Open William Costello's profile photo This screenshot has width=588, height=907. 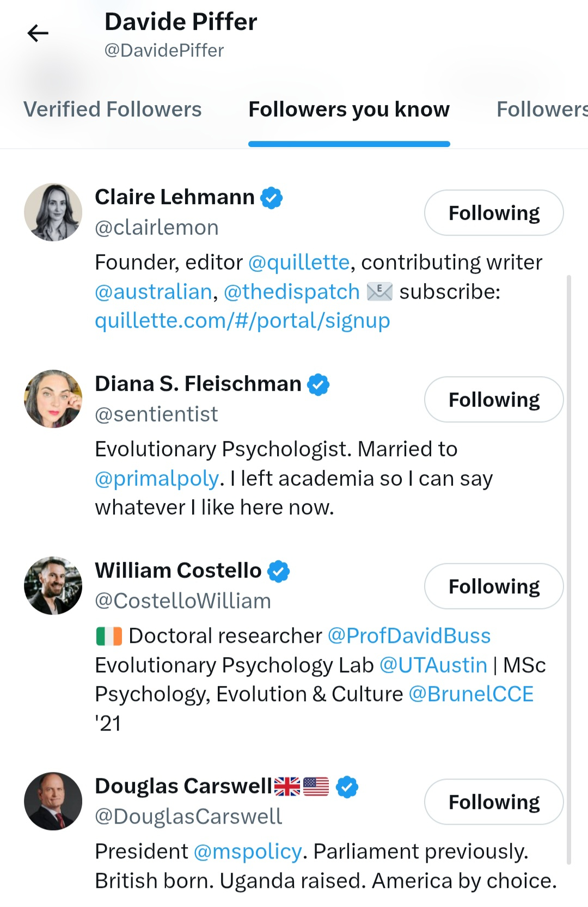click(x=53, y=586)
